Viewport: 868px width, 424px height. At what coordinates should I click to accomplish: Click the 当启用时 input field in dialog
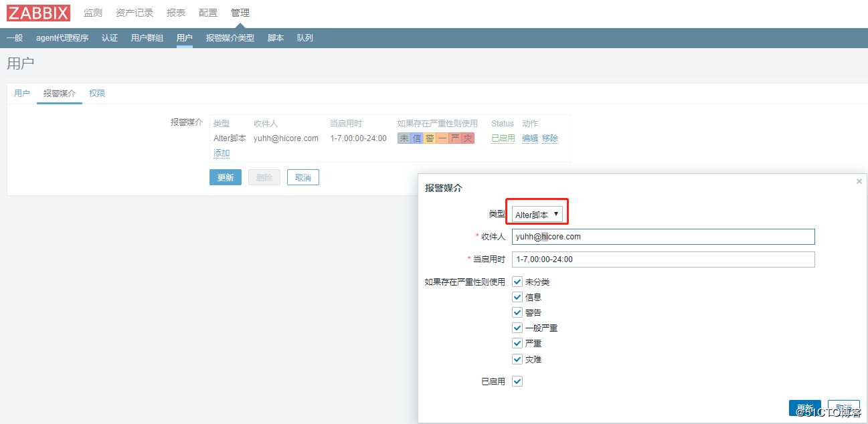click(663, 259)
